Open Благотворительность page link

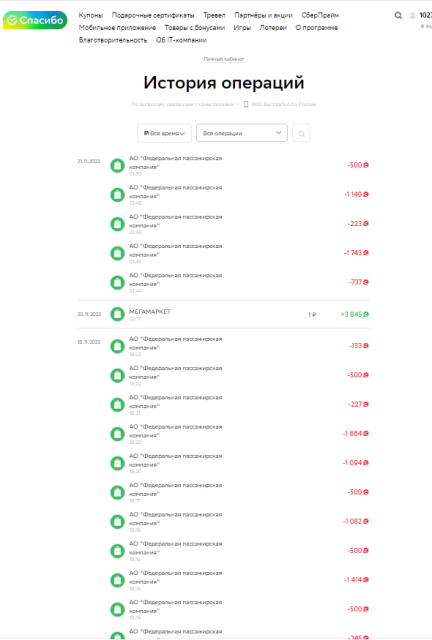[113, 40]
